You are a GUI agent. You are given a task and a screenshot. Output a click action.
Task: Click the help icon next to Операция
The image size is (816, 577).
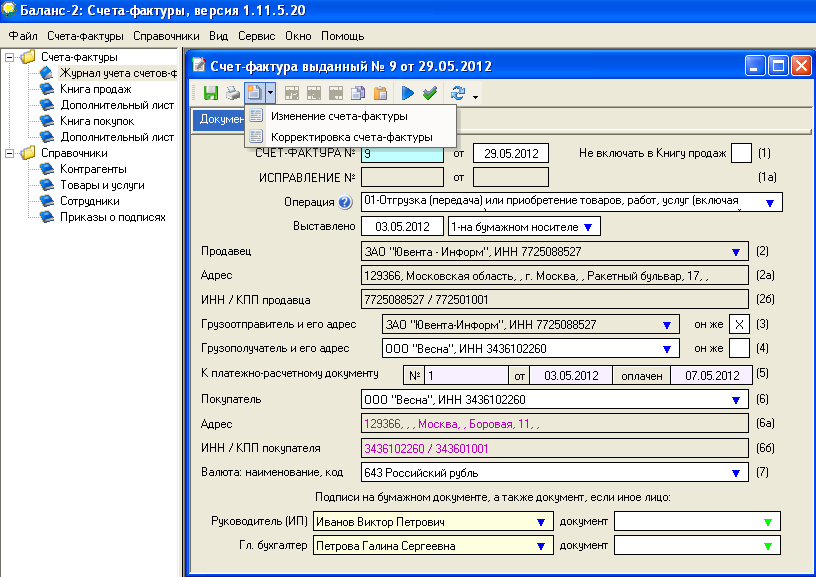tap(345, 202)
